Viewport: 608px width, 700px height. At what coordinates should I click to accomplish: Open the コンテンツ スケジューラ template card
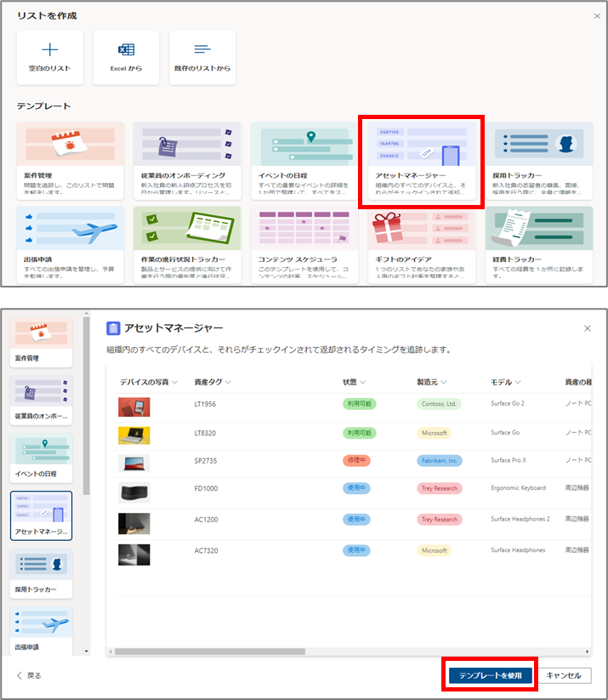(304, 245)
